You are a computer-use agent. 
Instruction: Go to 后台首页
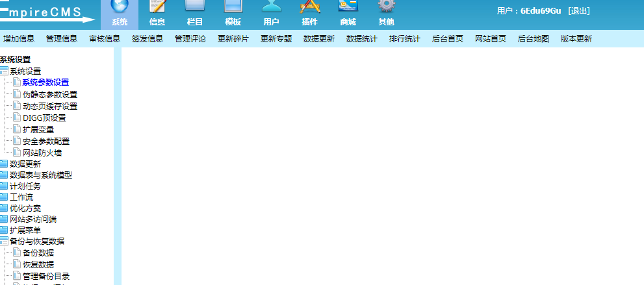[448, 39]
